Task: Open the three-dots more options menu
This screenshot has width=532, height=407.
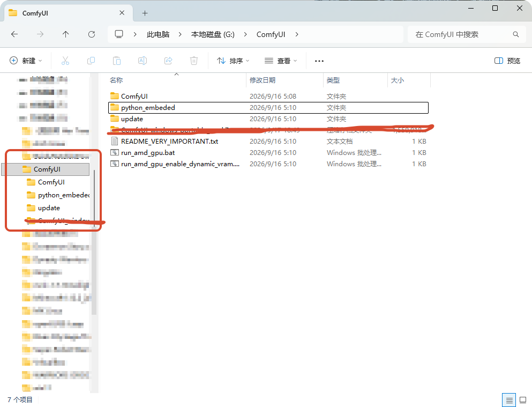Action: pos(319,61)
